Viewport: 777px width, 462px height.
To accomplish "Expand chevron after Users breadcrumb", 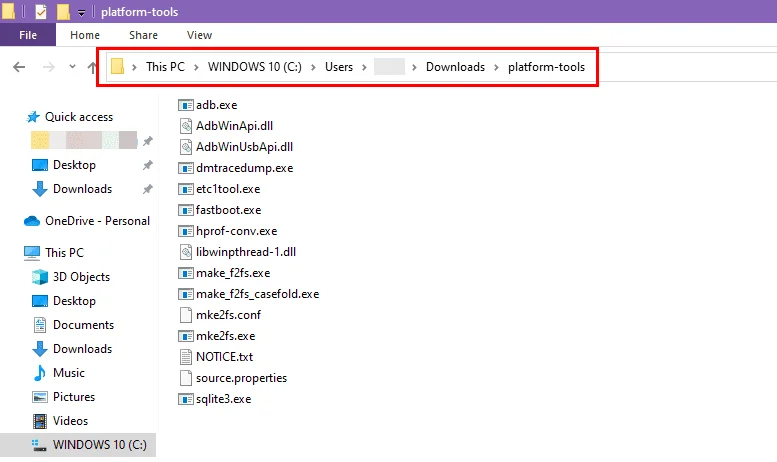I will pyautogui.click(x=364, y=67).
